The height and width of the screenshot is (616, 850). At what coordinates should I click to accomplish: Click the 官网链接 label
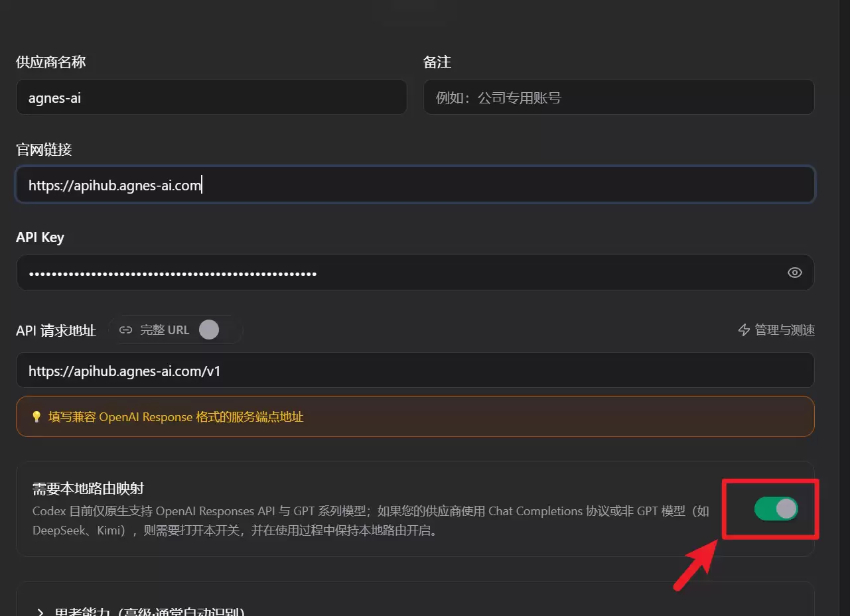44,150
